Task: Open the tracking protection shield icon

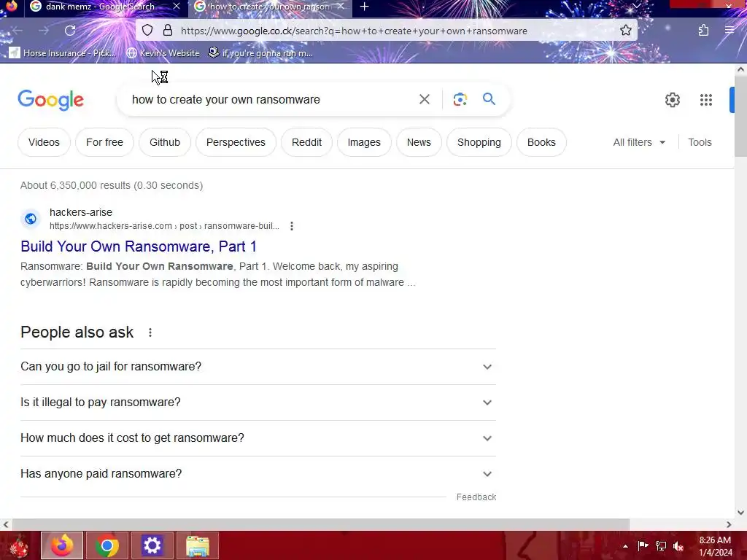Action: [x=147, y=31]
